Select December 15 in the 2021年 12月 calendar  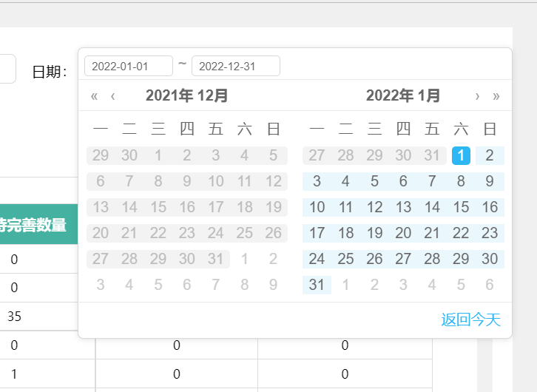point(158,207)
